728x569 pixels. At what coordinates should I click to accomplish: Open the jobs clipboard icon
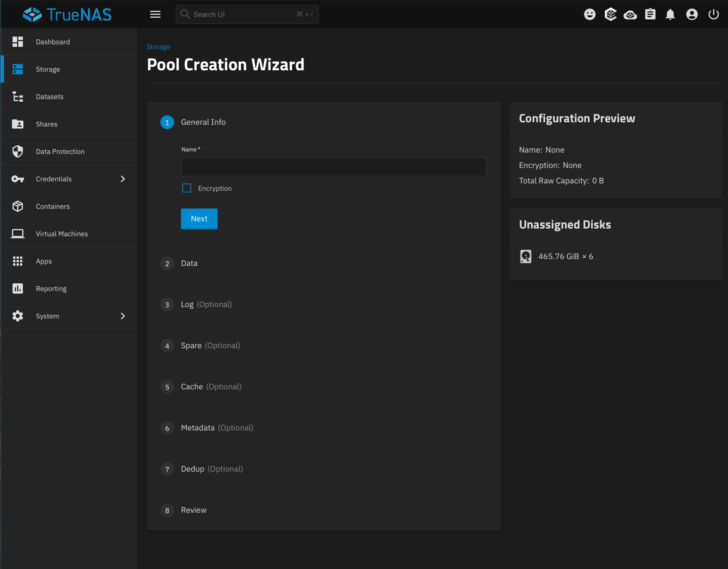[650, 14]
